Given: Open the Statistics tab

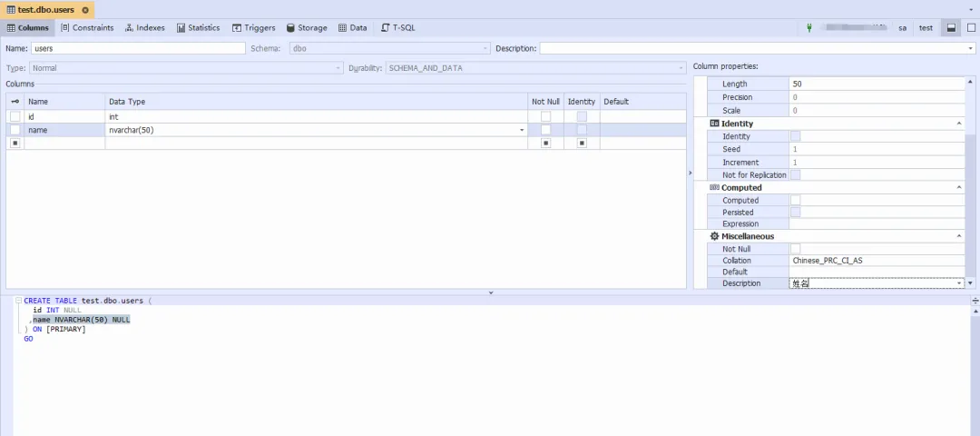Looking at the screenshot, I should click(x=198, y=28).
